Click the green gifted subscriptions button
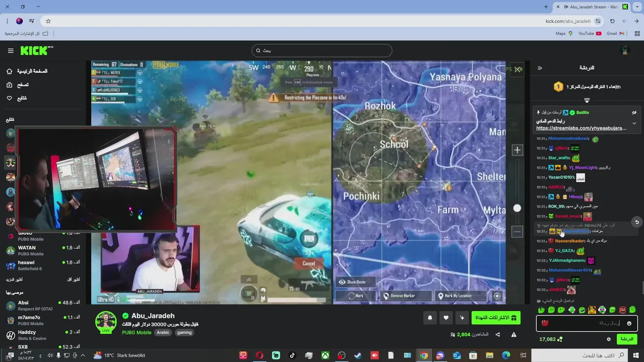Screen dimensions: 644x362 (496, 318)
